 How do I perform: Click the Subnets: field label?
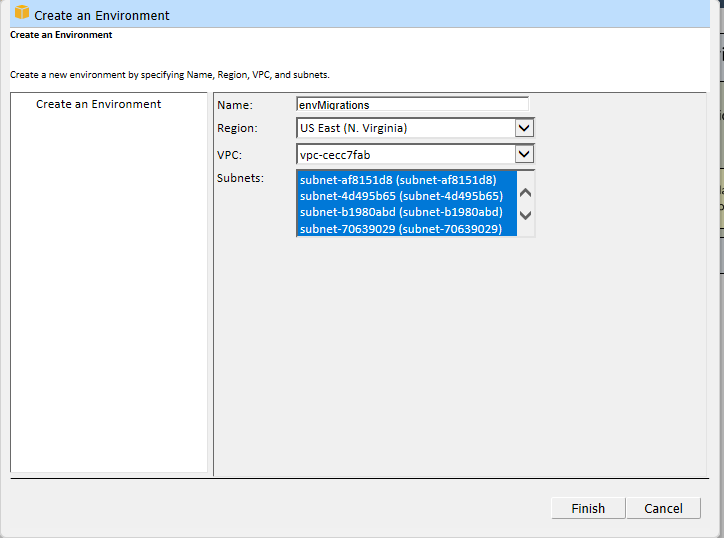pos(240,178)
